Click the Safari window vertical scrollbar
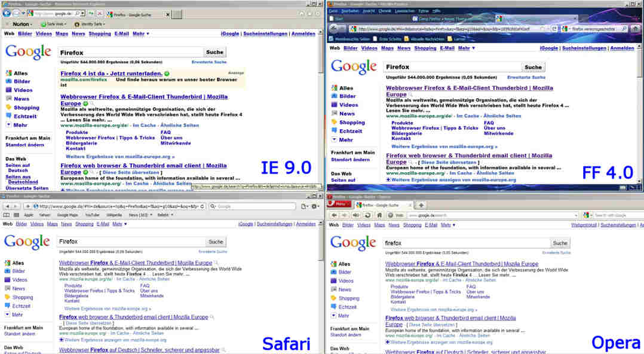Image resolution: width=644 pixels, height=354 pixels. click(321, 288)
